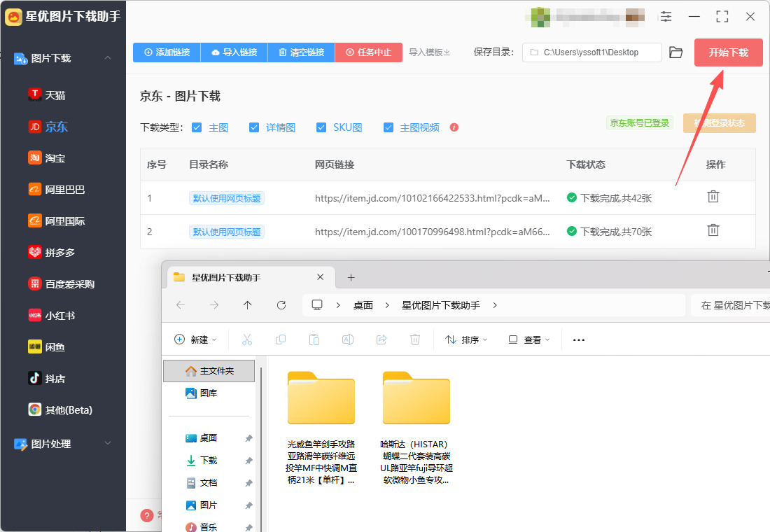The height and width of the screenshot is (532, 770).
Task: Click the 导入链接 button
Action: click(x=234, y=52)
